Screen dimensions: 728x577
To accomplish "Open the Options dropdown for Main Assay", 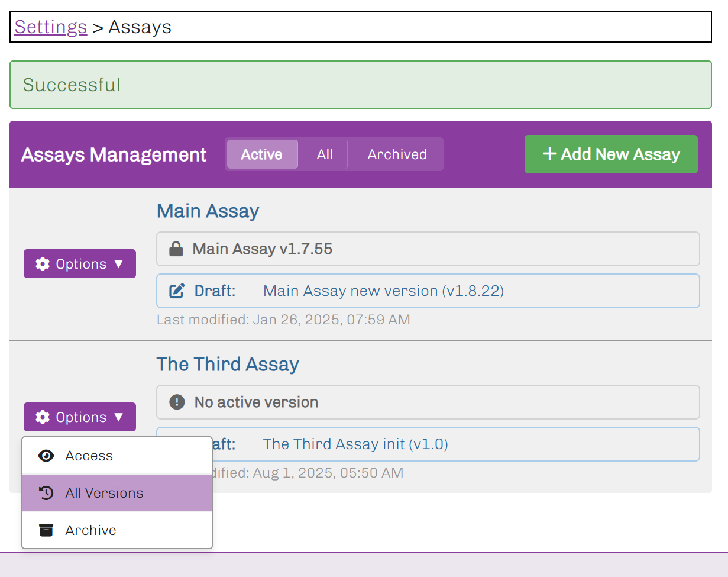I will click(x=80, y=264).
